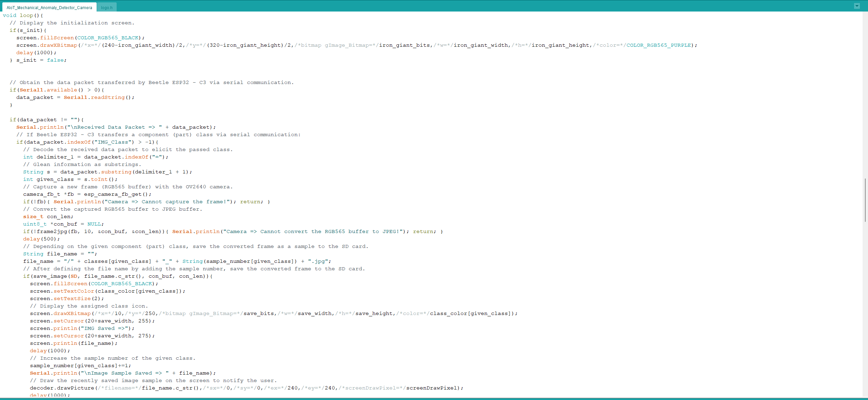Click 'sample_number[given_class]+=1;' line
This screenshot has height=400, width=868.
click(x=80, y=366)
